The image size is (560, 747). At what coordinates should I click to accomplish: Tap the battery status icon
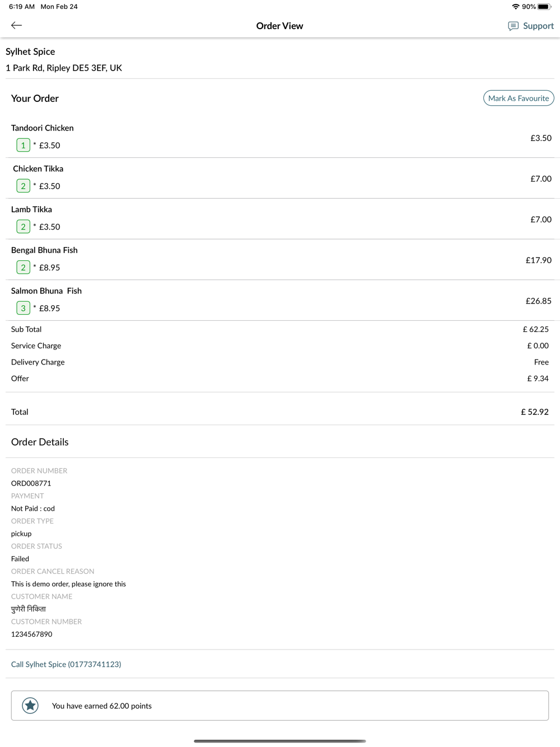544,7
